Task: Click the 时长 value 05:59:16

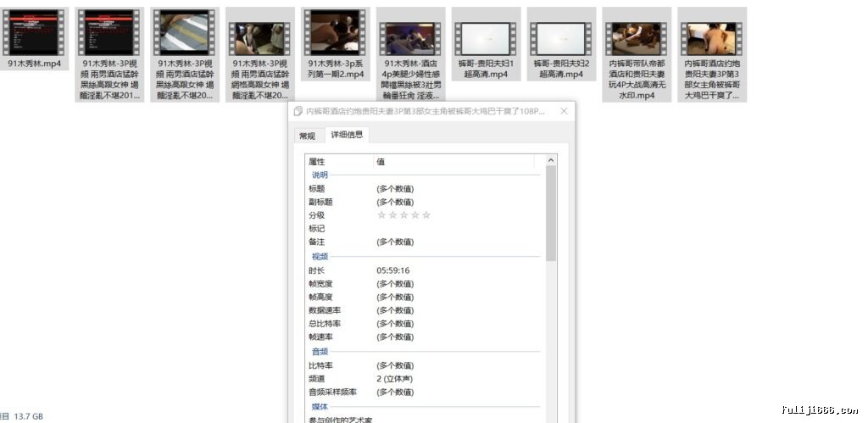Action: point(393,270)
